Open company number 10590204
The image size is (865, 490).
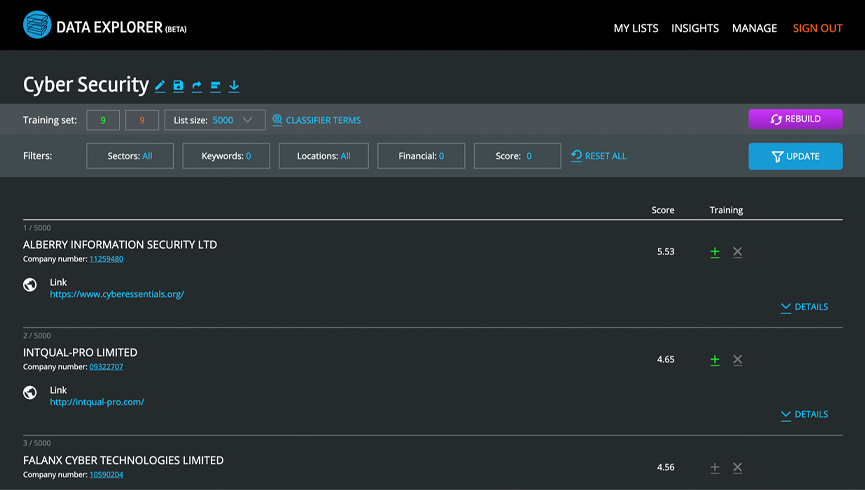[x=106, y=475]
